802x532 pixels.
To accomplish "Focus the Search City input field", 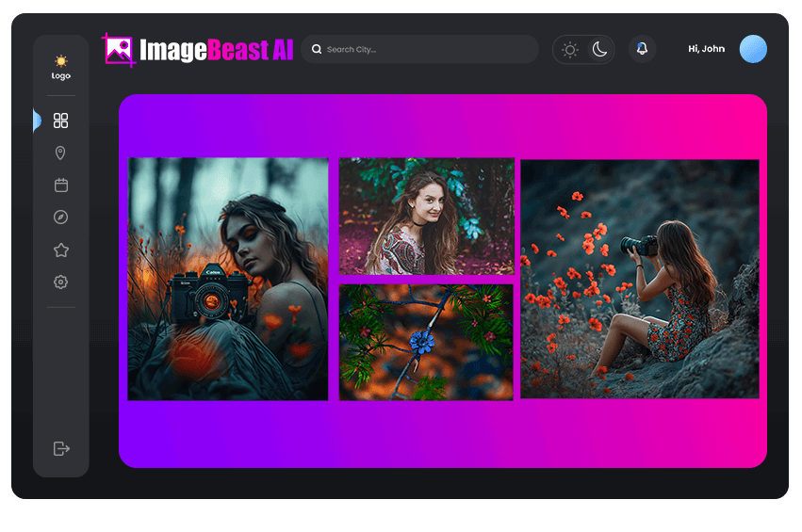I will click(x=424, y=49).
